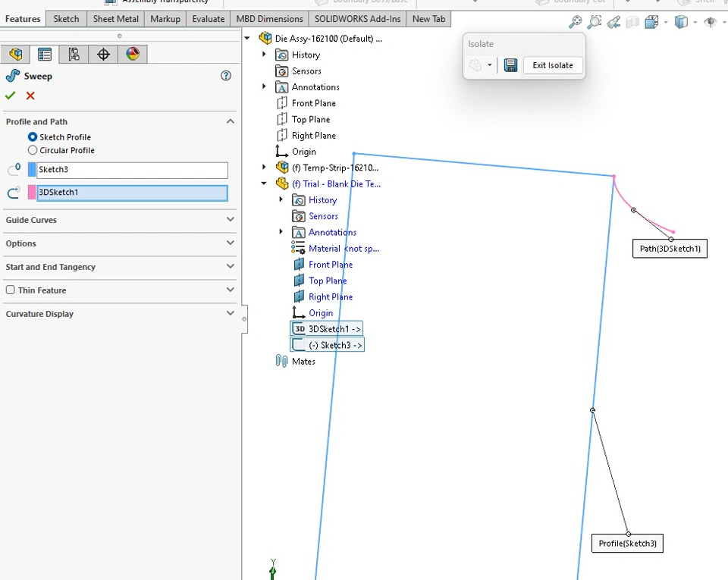Viewport: 728px width, 580px height.
Task: Enable the Thin Feature checkbox
Action: (x=10, y=290)
